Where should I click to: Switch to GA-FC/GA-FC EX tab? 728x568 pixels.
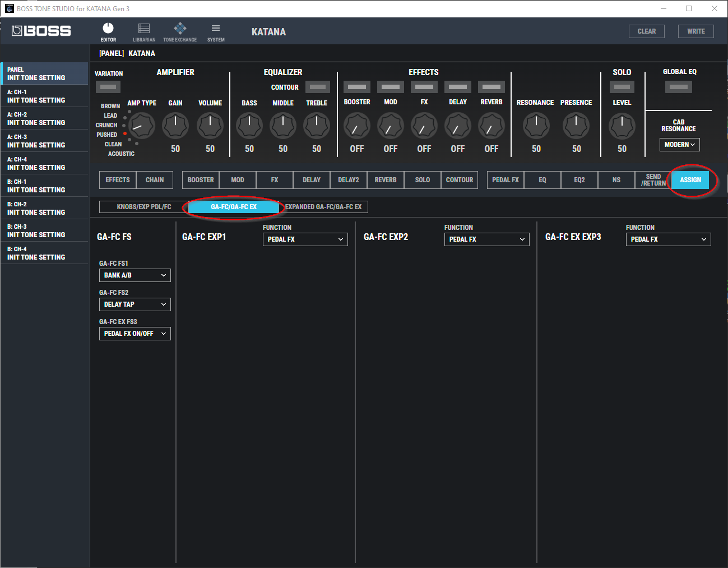coord(234,207)
